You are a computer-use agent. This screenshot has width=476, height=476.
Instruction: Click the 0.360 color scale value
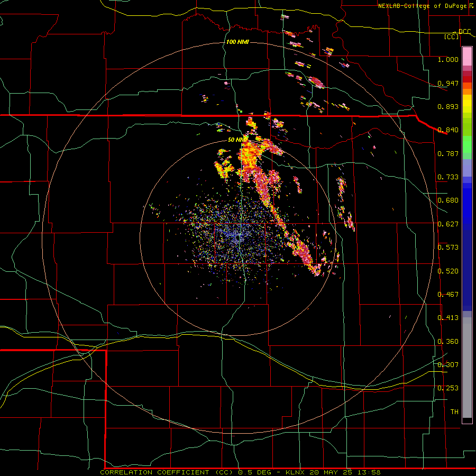click(x=448, y=342)
